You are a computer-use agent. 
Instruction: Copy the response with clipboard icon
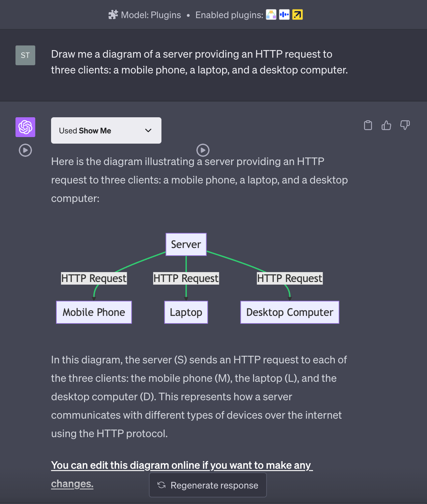[x=368, y=125]
